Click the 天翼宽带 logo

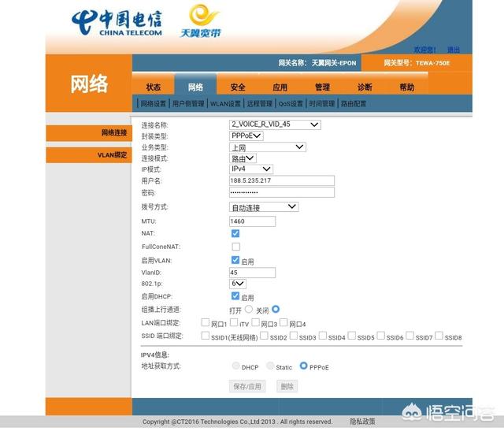pos(202,21)
